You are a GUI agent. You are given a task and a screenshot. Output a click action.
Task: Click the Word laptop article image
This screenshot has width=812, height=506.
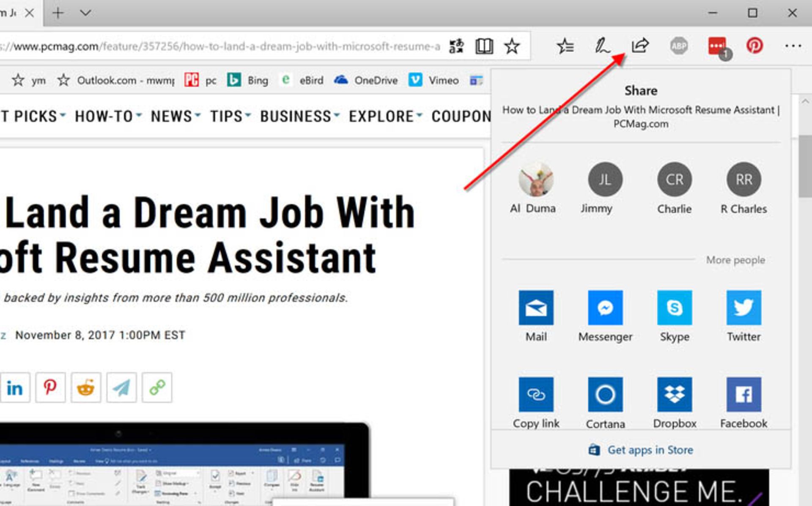pyautogui.click(x=184, y=464)
